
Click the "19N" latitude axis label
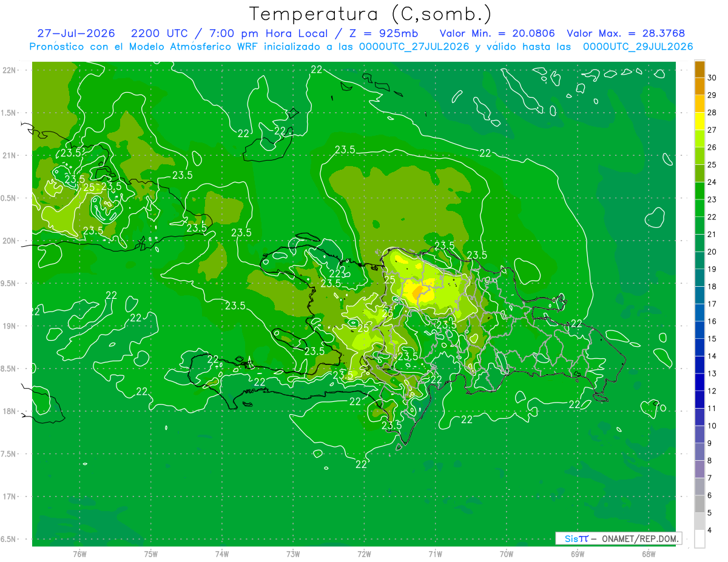[x=9, y=326]
